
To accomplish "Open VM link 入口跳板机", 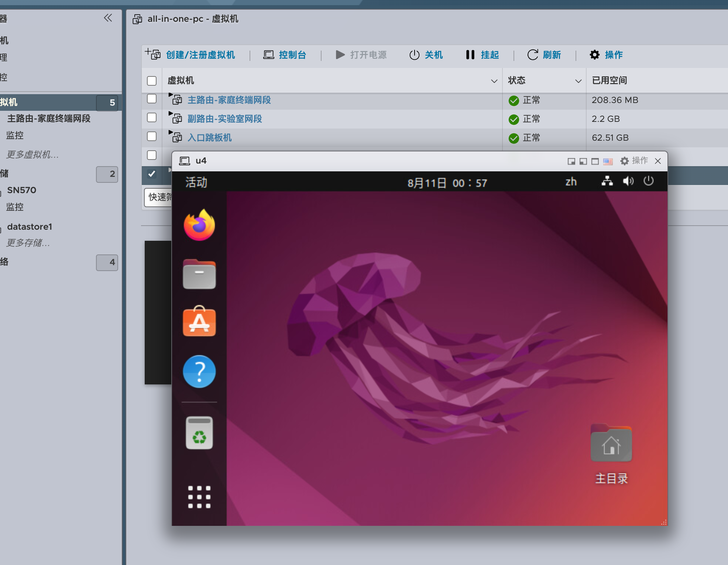I will (x=210, y=138).
